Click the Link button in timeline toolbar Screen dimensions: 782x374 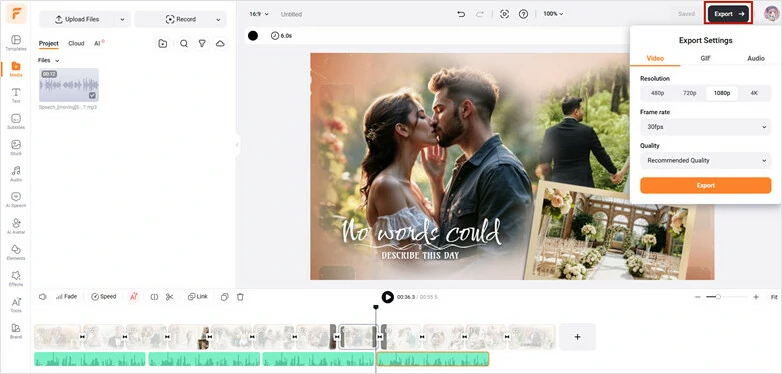pos(197,297)
